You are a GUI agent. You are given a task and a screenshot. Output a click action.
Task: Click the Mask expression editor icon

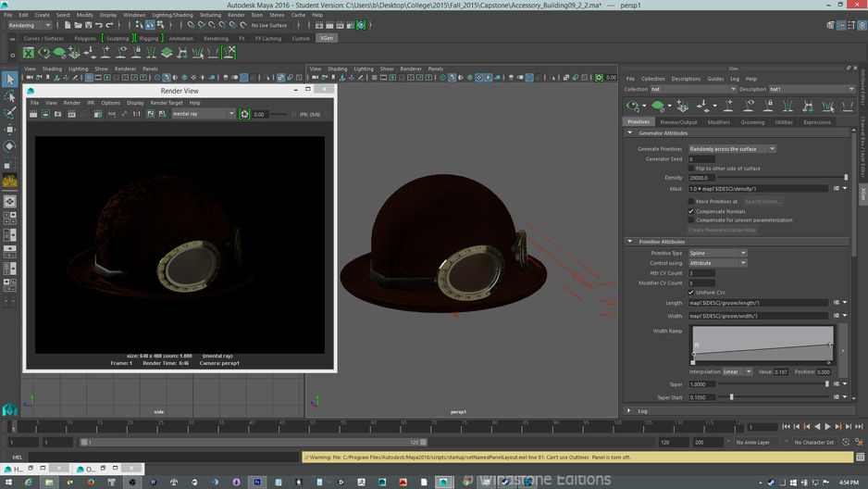837,188
